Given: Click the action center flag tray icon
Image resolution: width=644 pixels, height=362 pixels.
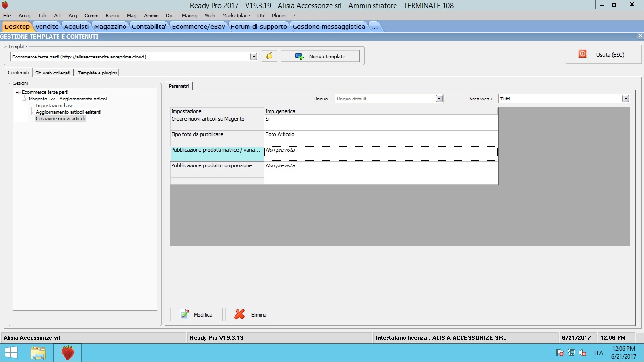Looking at the screenshot, I should click(x=560, y=353).
